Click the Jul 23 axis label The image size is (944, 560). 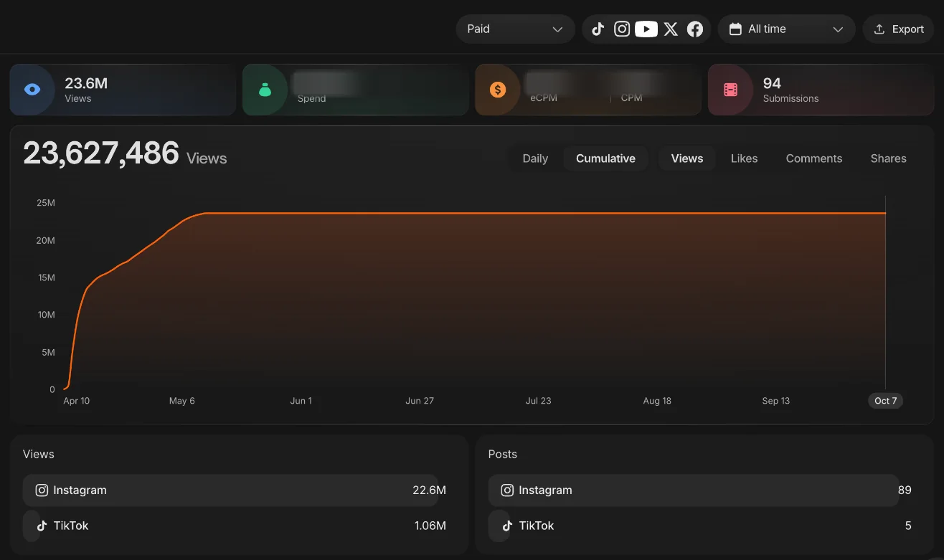(538, 401)
